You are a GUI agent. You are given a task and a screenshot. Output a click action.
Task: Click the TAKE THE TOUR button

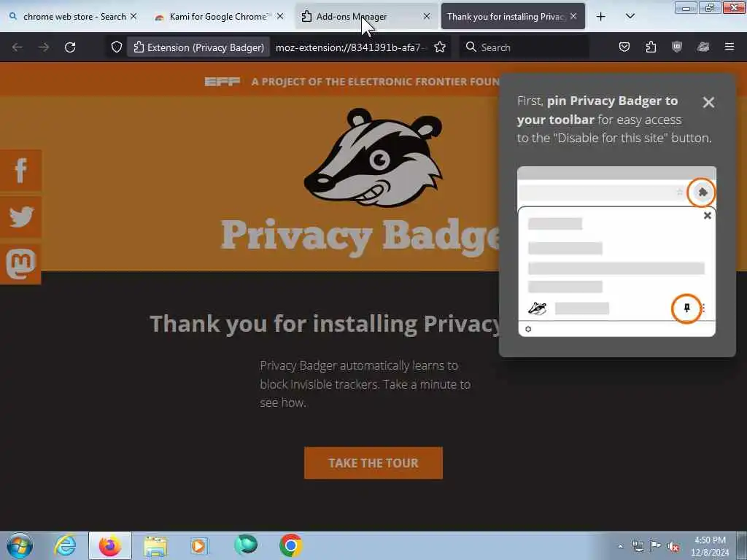pos(373,463)
